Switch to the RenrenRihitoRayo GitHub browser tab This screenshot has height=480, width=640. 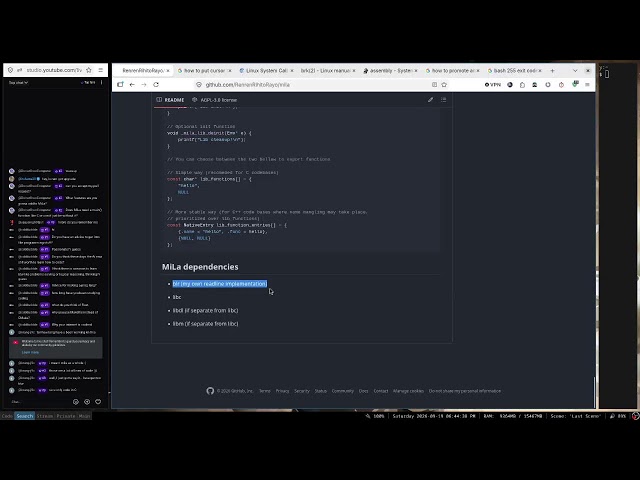[x=143, y=71]
